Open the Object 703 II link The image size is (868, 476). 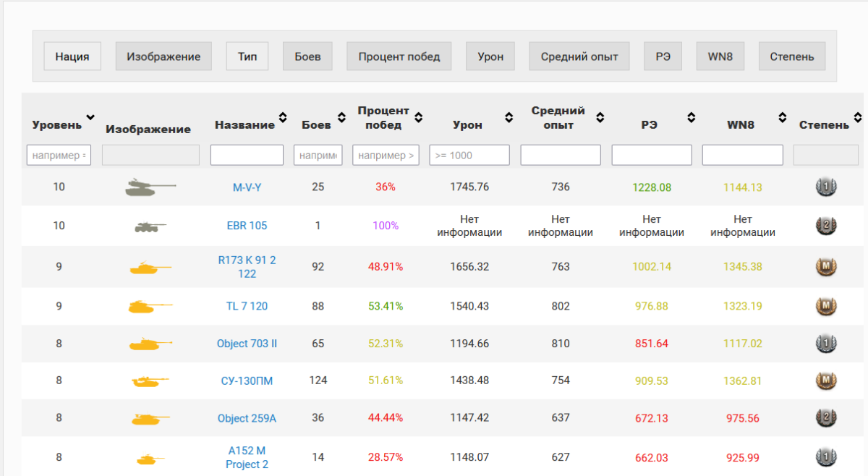tap(247, 344)
